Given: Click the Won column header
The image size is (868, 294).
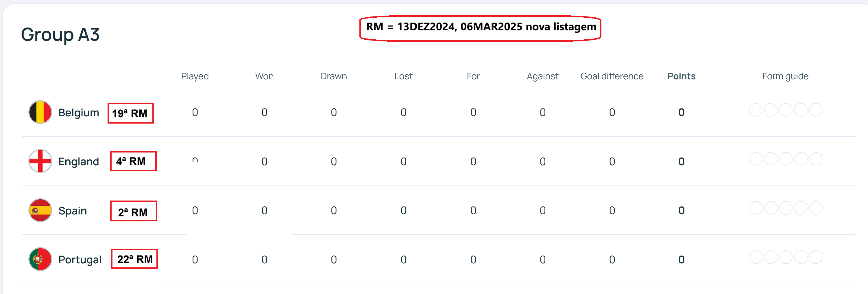Looking at the screenshot, I should 264,76.
